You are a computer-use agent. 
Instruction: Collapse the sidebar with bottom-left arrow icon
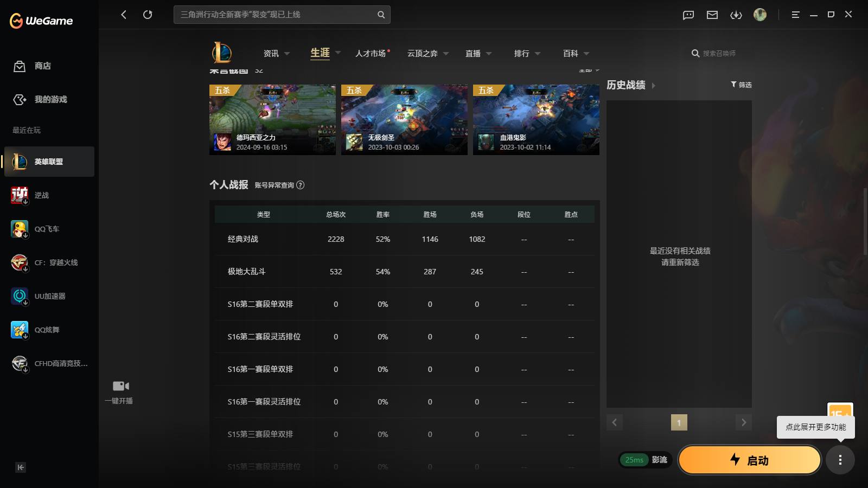[21, 467]
